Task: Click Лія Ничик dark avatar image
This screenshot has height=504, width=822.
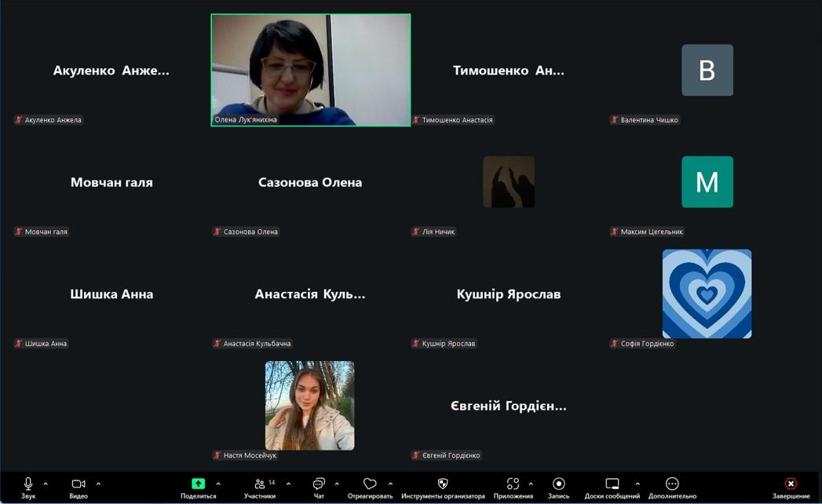Action: pyautogui.click(x=509, y=182)
